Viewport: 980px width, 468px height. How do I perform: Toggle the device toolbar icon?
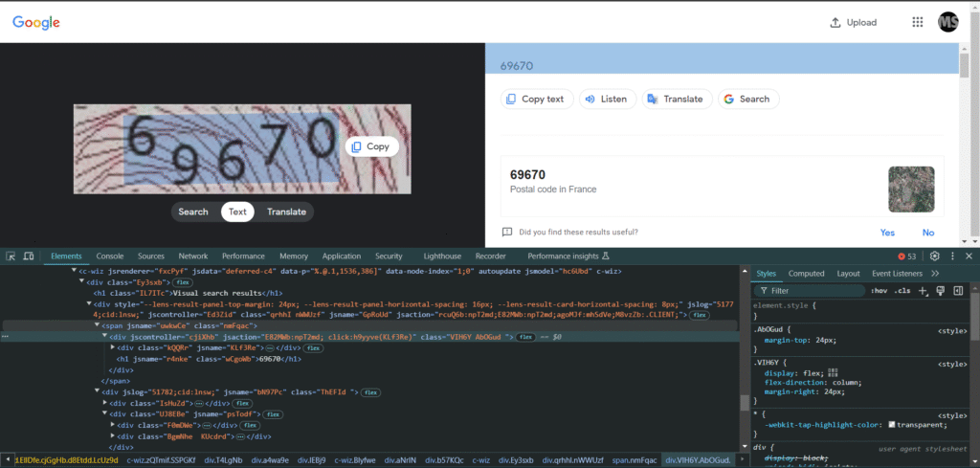[x=29, y=256]
